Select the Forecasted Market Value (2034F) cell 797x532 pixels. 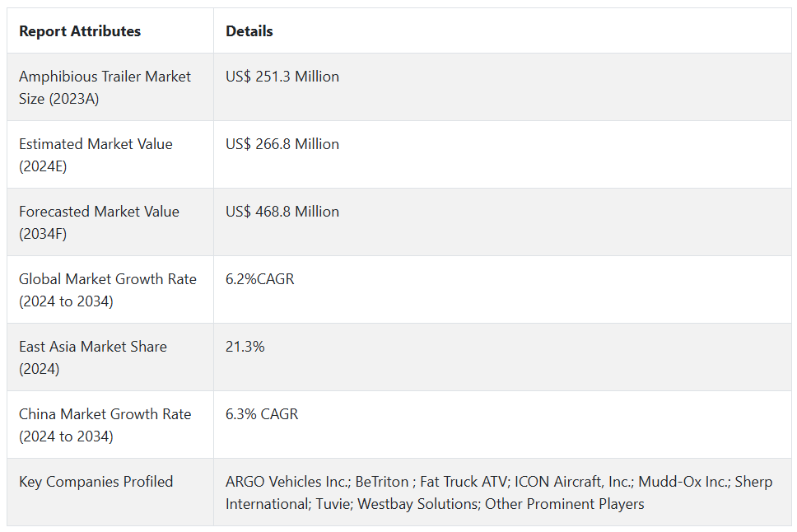99,222
